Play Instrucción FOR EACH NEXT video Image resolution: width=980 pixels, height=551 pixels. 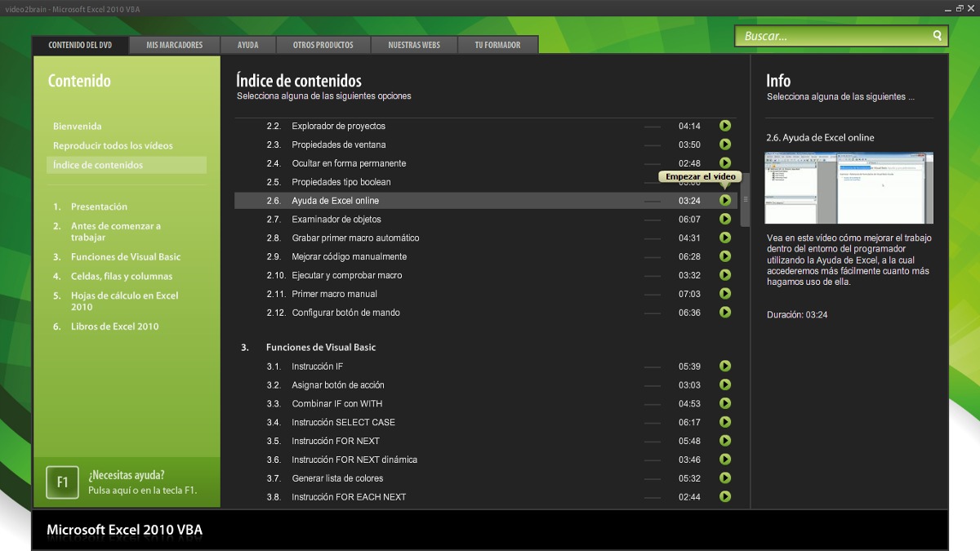725,496
